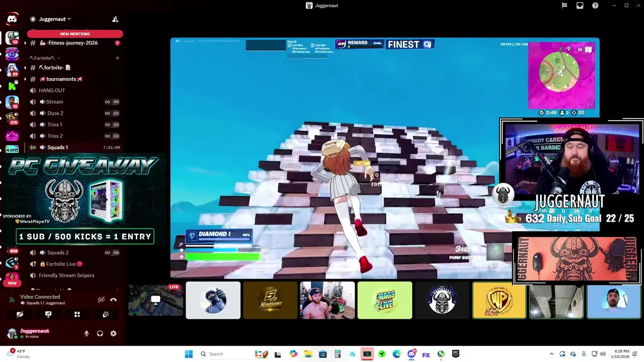The width and height of the screenshot is (644, 362).
Task: Click the flag icon in title bar
Action: 565,6
